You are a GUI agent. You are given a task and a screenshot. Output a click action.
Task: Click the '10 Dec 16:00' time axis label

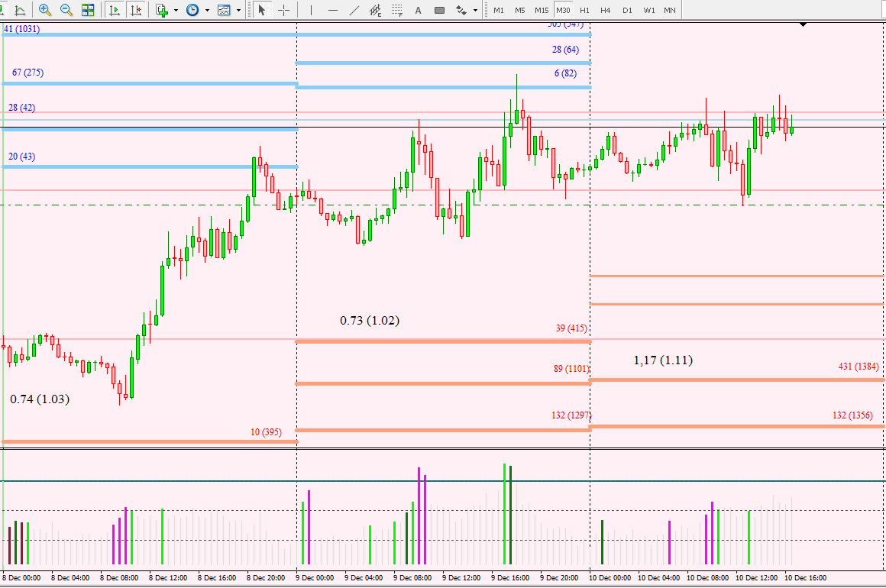click(x=806, y=578)
